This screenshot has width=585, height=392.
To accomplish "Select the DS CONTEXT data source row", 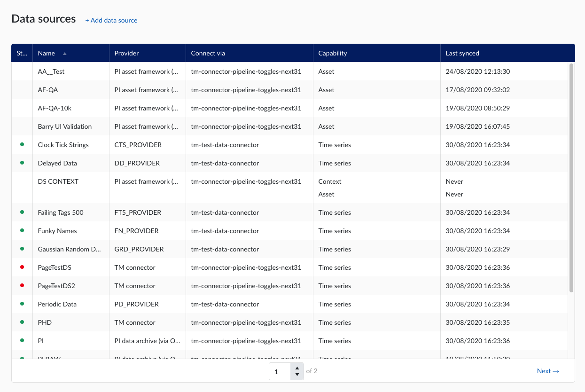I will click(x=58, y=181).
